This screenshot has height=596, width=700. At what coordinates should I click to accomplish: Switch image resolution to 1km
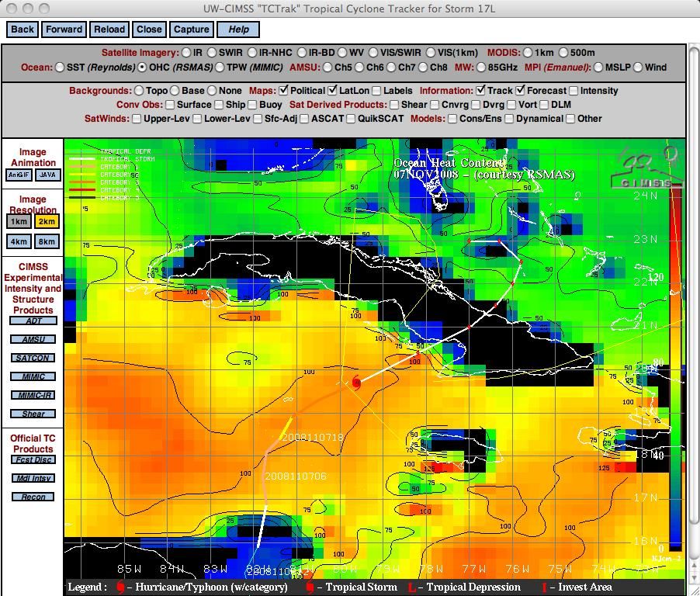tap(19, 222)
